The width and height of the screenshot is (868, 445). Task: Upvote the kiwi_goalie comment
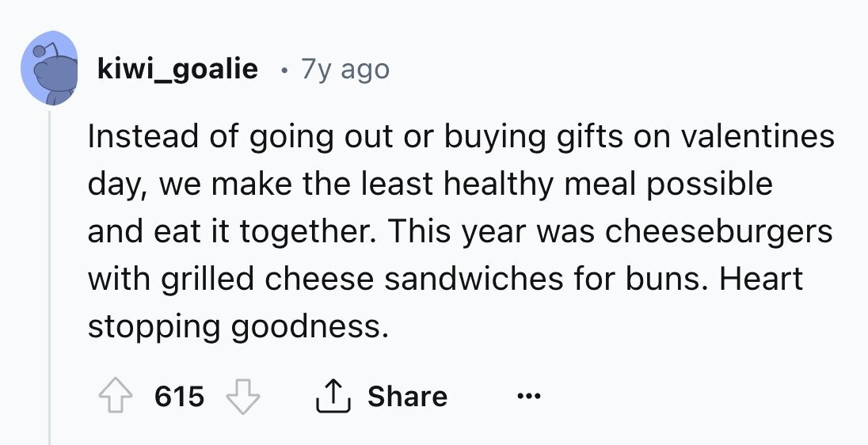[x=114, y=396]
